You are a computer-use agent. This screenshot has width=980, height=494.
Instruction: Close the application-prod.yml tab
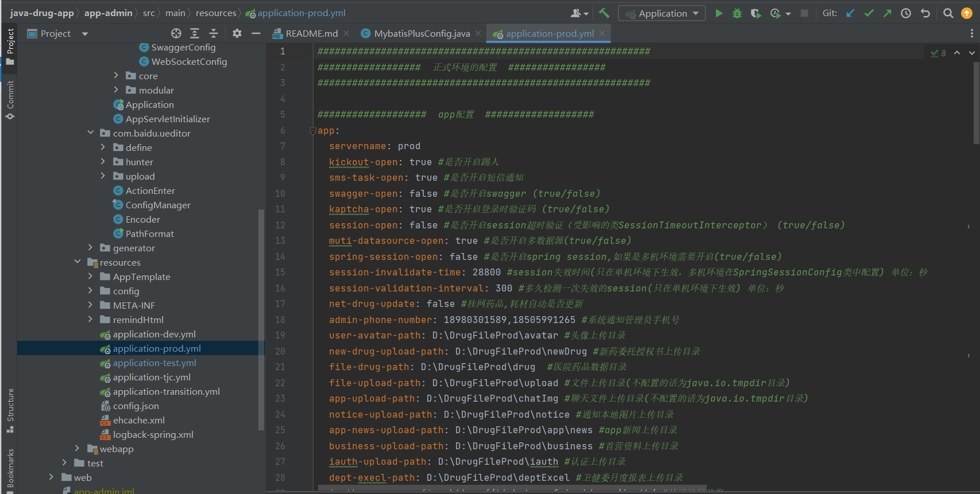602,33
